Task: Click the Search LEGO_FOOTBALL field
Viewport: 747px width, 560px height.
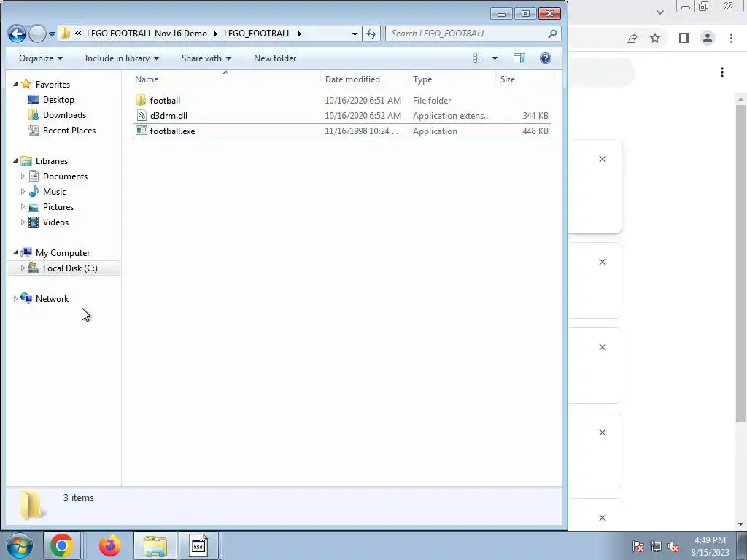Action: tap(473, 34)
